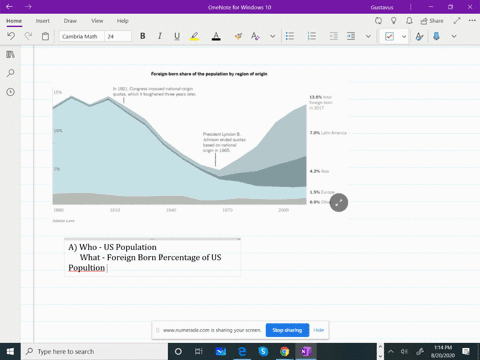
Task: Go forward with the right arrow
Action: click(x=28, y=7)
